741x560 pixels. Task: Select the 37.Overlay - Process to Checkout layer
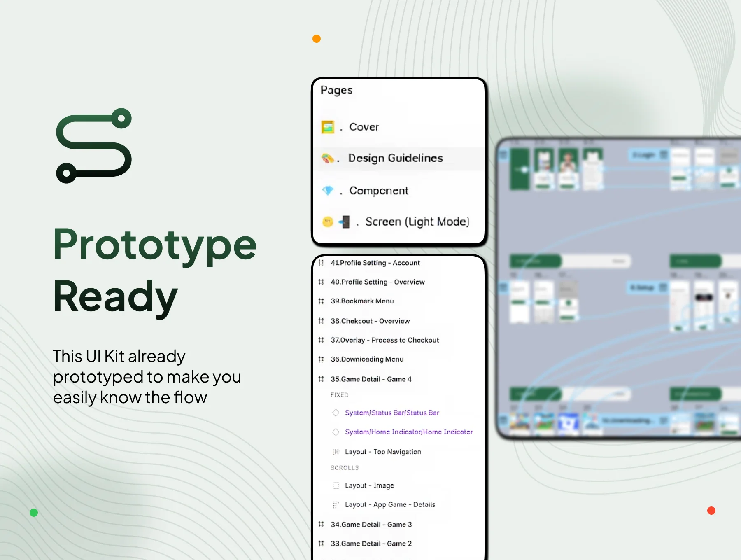tap(385, 340)
